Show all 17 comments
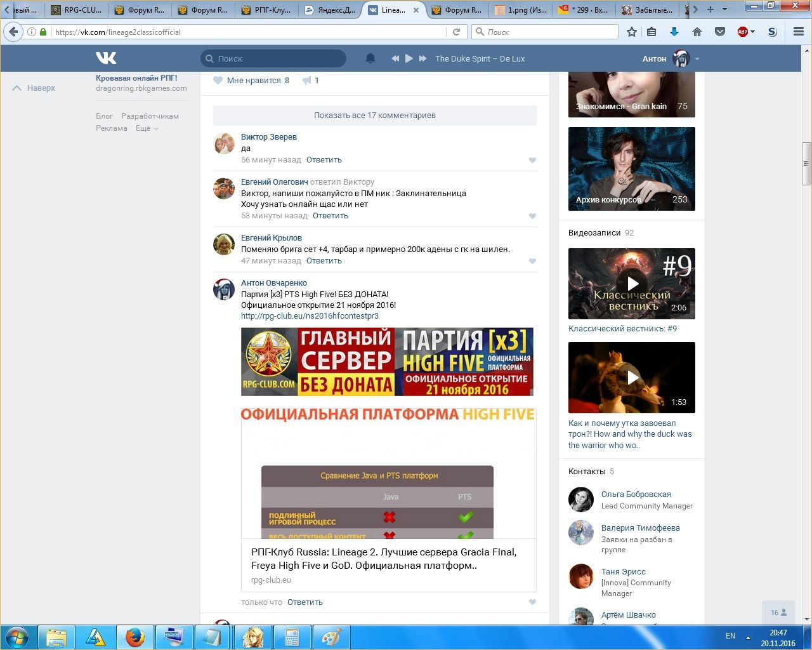 coord(374,116)
